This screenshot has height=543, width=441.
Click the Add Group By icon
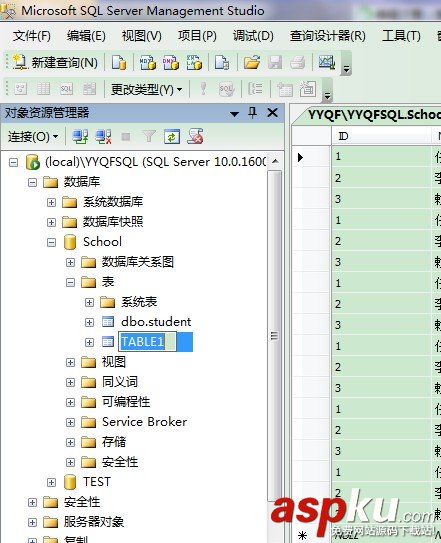tap(255, 89)
